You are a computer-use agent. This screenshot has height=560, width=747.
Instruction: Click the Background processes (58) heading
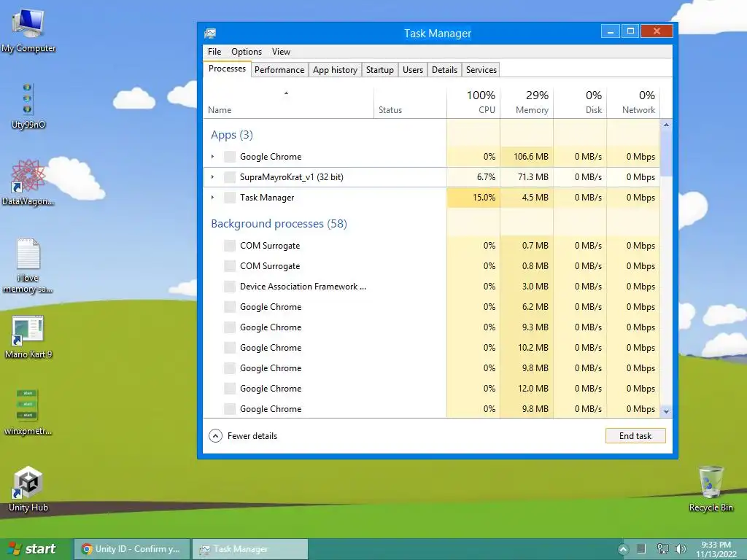pos(279,224)
